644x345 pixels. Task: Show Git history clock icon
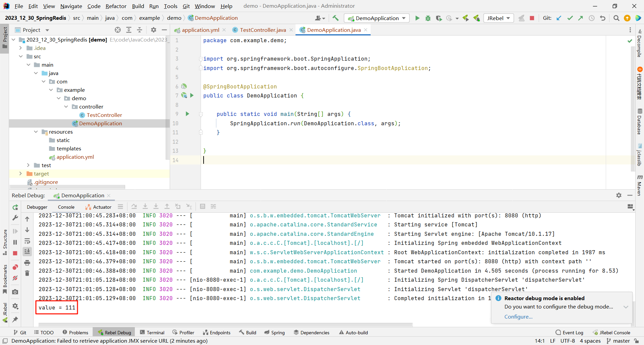pos(592,18)
